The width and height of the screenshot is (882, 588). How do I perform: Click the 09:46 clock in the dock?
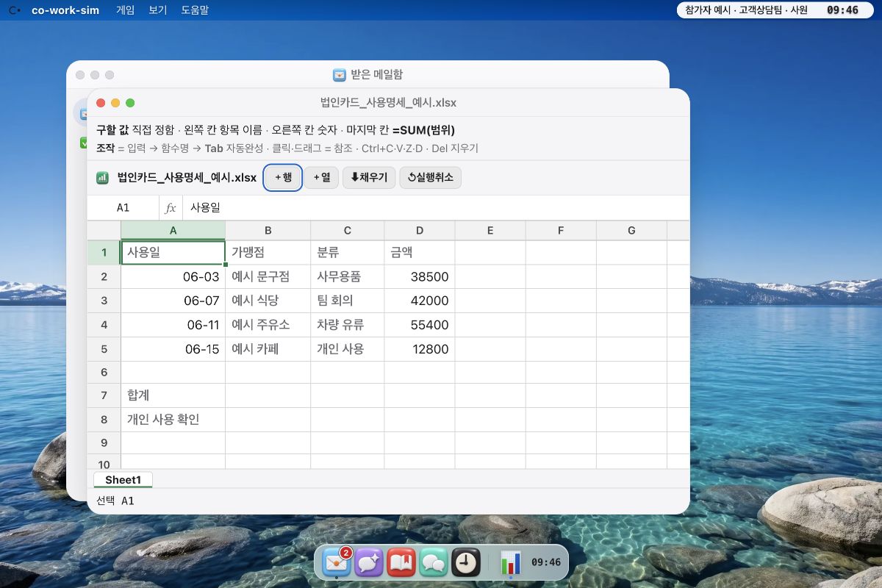[546, 562]
